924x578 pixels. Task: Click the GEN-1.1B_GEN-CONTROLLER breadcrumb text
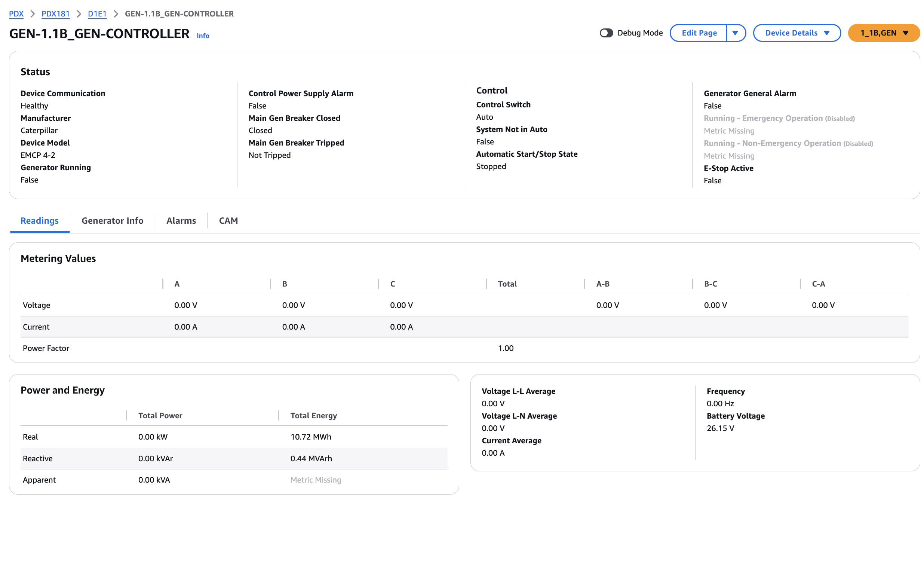(x=179, y=14)
